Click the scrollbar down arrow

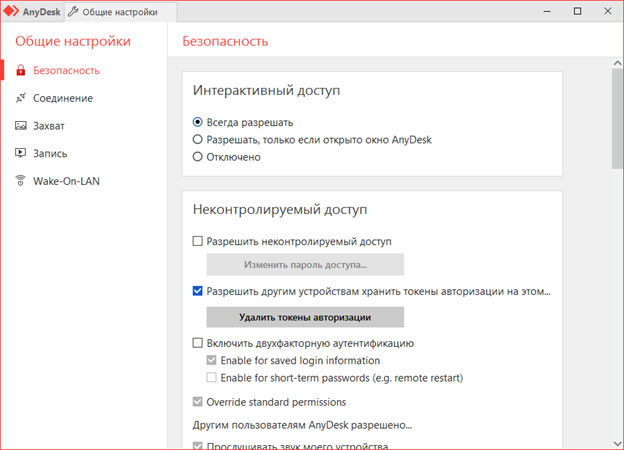click(617, 443)
